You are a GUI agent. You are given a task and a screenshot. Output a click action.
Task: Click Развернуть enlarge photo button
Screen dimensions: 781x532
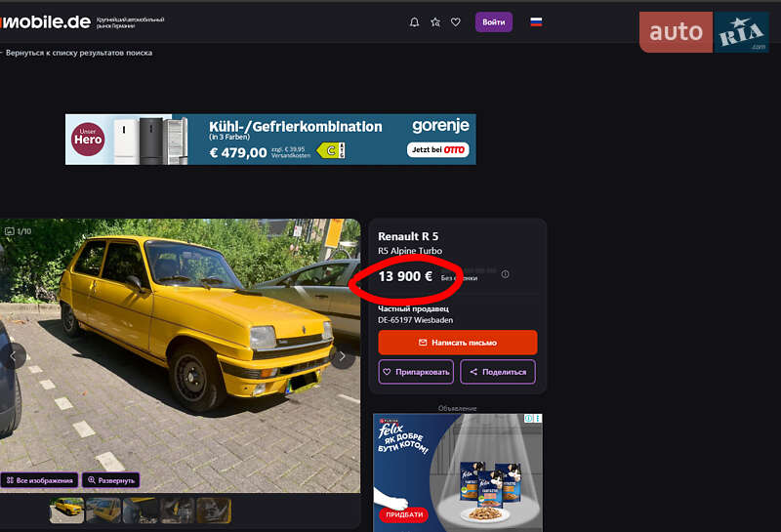click(111, 480)
